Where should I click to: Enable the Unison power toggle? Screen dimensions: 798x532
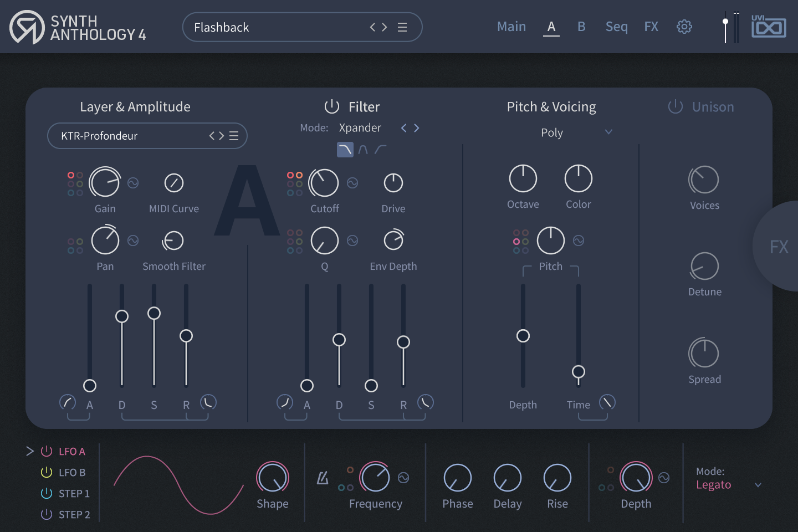[676, 106]
